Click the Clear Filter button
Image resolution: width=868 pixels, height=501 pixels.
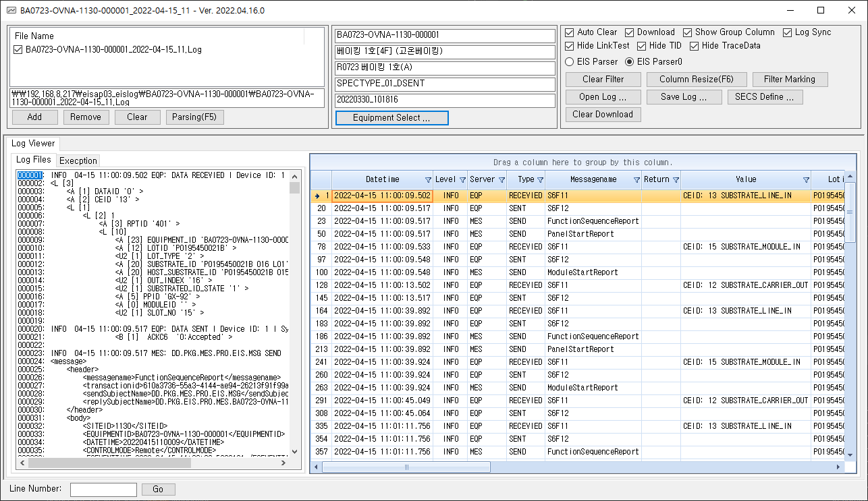(603, 80)
